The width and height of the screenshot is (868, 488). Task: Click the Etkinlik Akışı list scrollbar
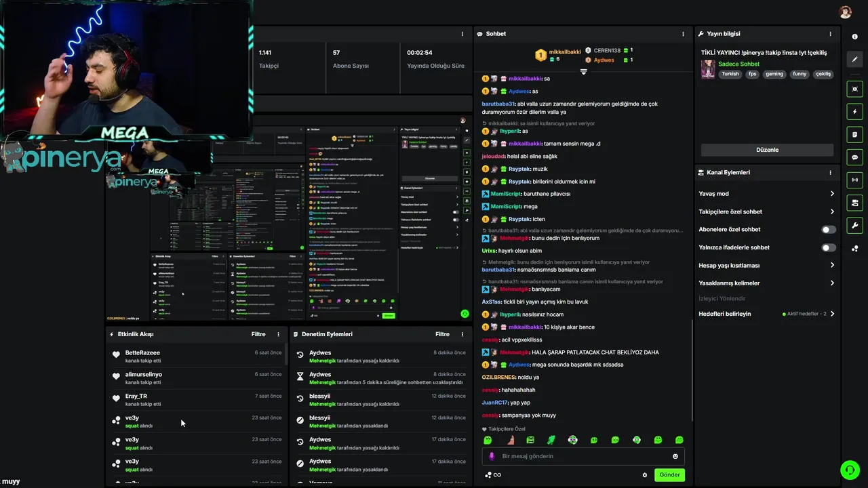click(286, 356)
